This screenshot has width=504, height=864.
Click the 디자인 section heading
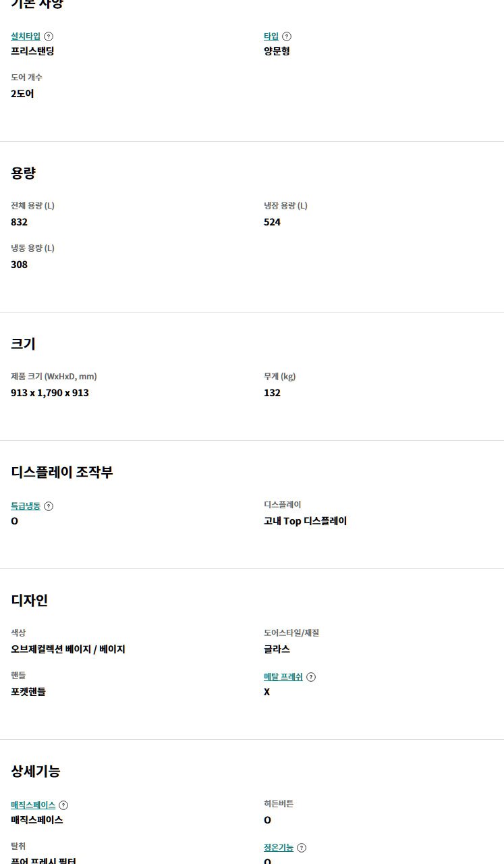point(30,600)
